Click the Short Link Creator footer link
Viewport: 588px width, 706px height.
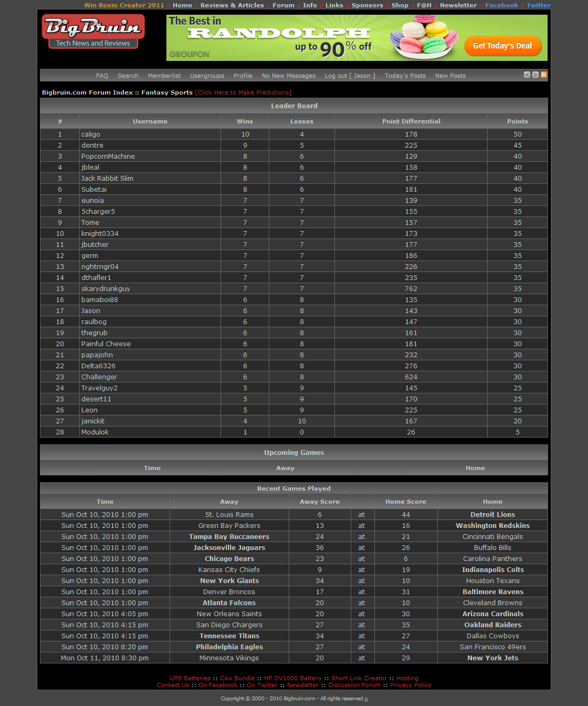(x=359, y=678)
